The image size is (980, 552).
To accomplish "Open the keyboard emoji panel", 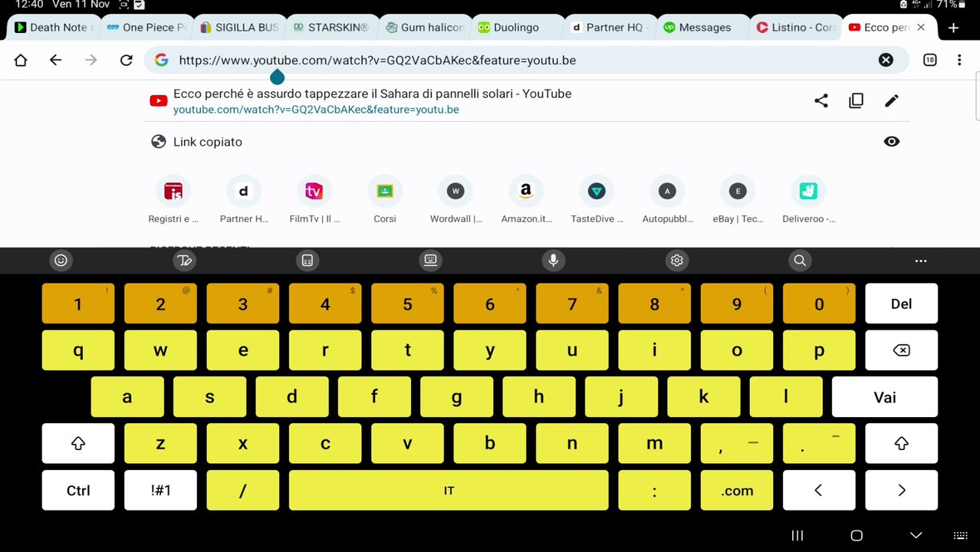I will tap(61, 260).
